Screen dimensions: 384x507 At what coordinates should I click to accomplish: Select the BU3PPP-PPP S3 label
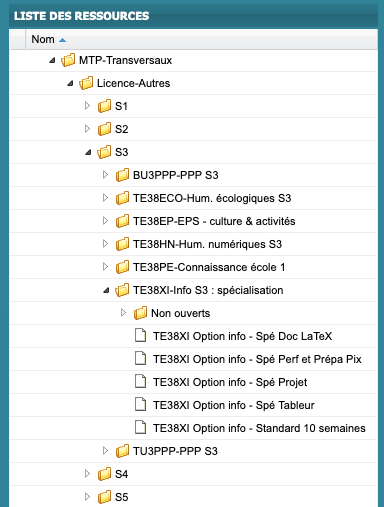[x=176, y=175]
